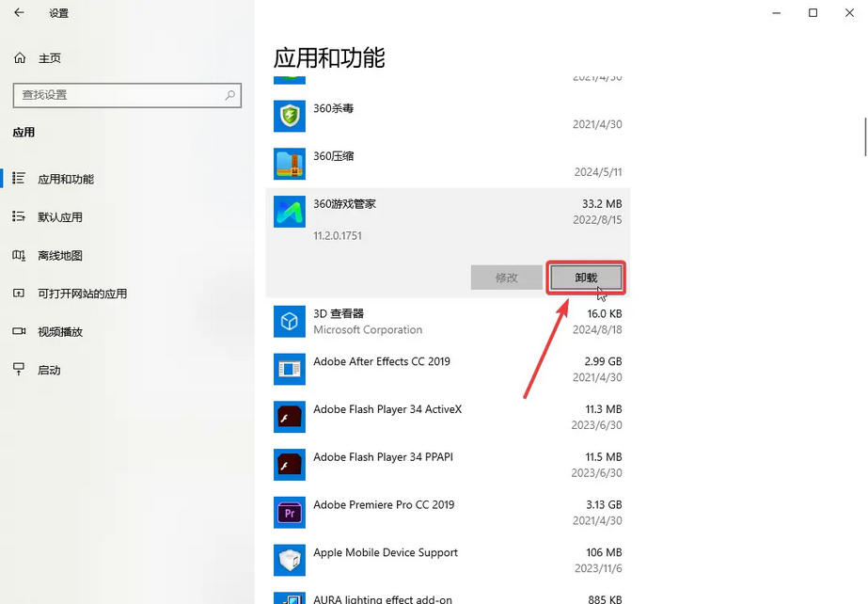The width and height of the screenshot is (868, 604).
Task: Click the 卸载 button for 360游戏管家
Action: pos(585,278)
